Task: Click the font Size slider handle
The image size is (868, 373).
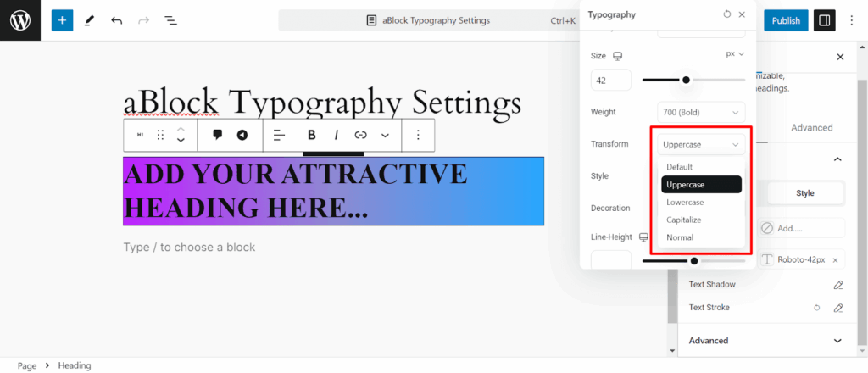Action: coord(686,81)
